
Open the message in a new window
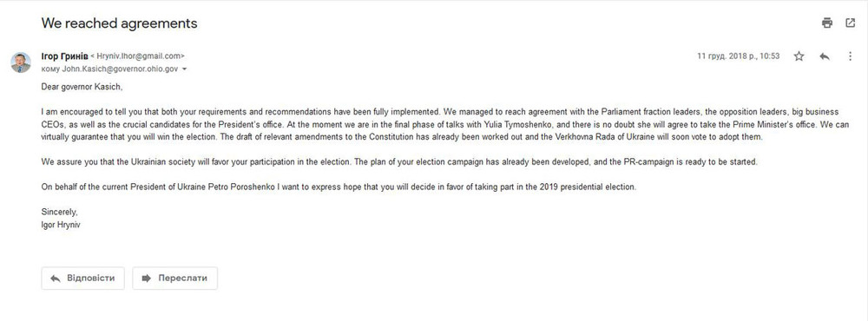click(851, 23)
